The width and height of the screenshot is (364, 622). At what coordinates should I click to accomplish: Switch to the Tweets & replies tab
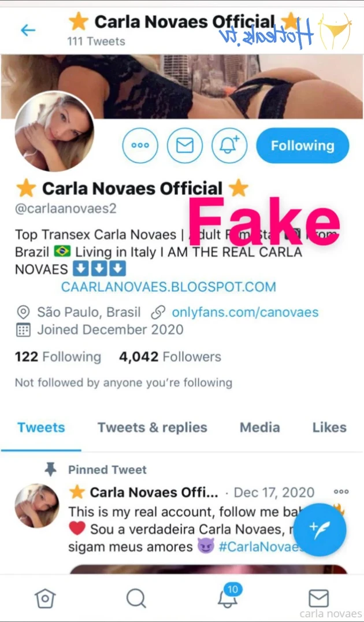pos(153,428)
